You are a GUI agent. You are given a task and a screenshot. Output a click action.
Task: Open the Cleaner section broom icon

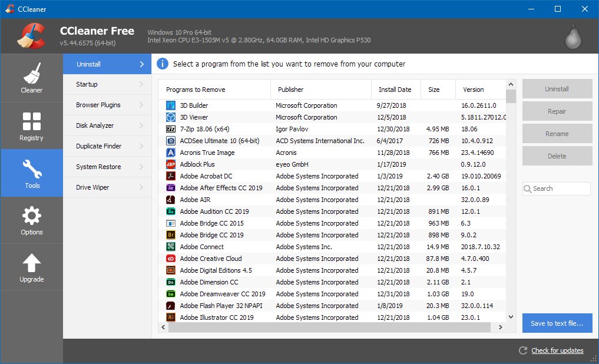point(32,72)
